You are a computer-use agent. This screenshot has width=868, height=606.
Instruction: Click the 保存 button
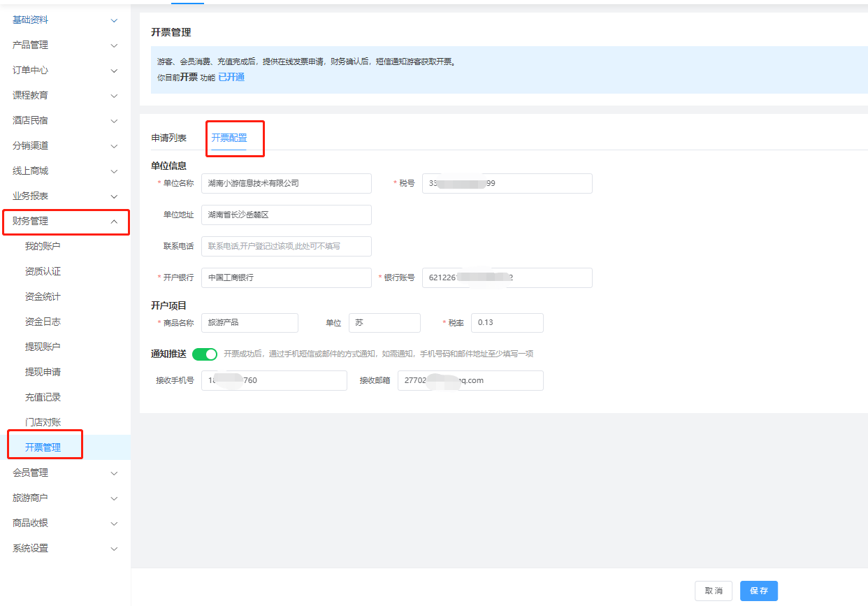[x=758, y=591]
